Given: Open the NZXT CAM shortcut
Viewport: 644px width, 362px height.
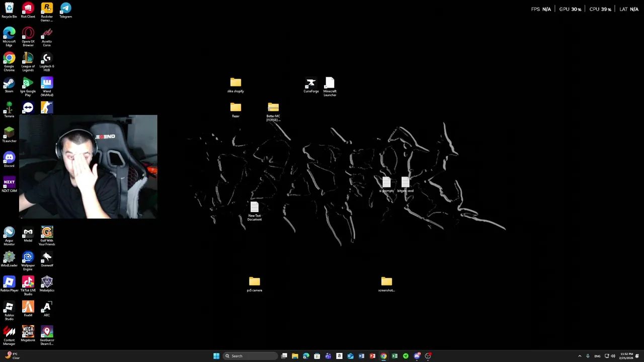Looking at the screenshot, I should tap(9, 185).
